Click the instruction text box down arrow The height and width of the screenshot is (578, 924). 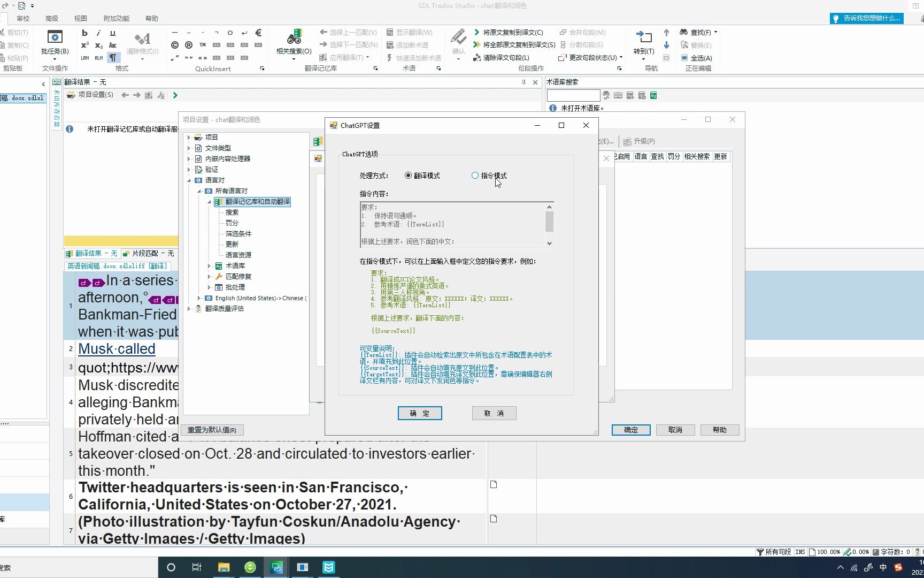[549, 243]
